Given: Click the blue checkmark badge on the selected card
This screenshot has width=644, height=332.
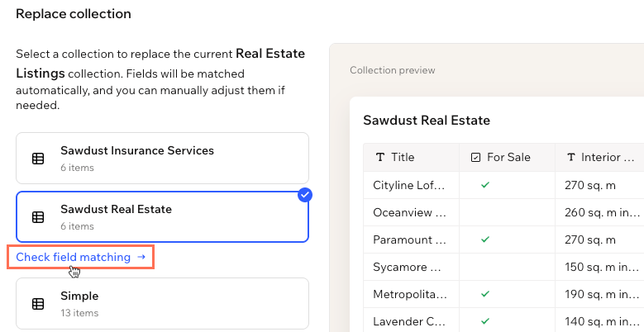Looking at the screenshot, I should click(305, 195).
